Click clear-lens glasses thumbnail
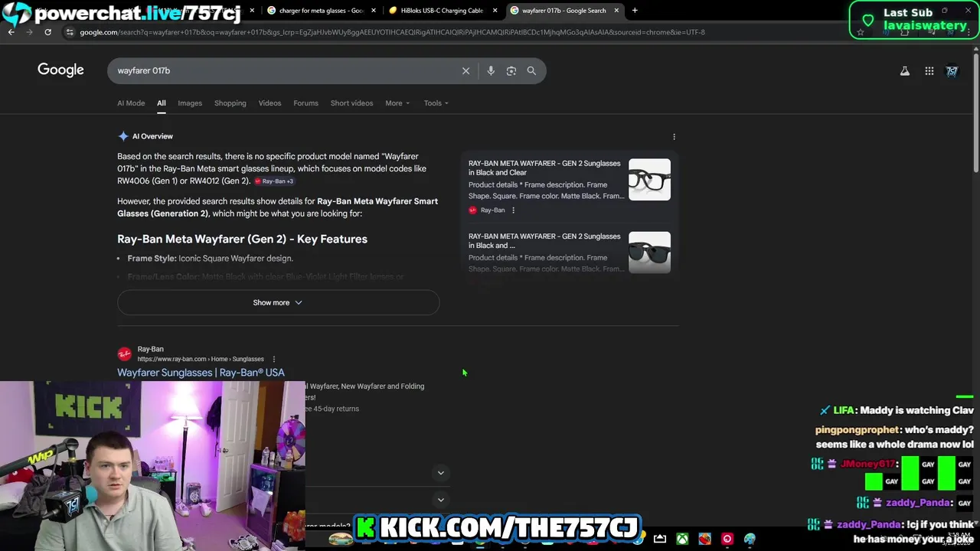Image resolution: width=980 pixels, height=551 pixels. (649, 180)
